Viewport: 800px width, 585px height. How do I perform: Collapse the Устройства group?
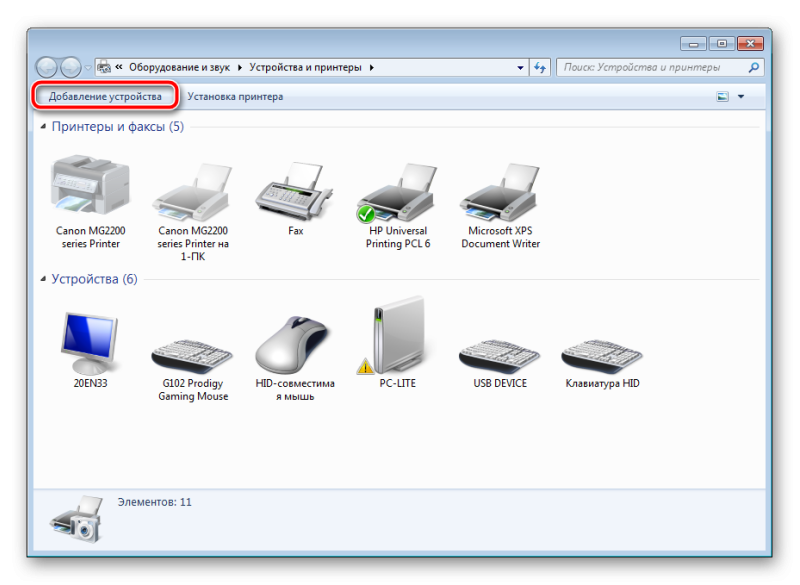coord(43,279)
